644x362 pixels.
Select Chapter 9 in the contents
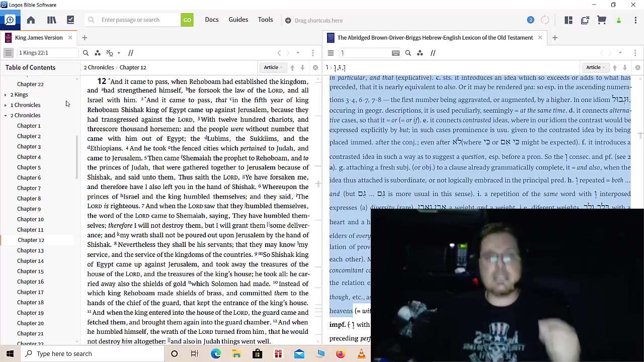(x=29, y=209)
